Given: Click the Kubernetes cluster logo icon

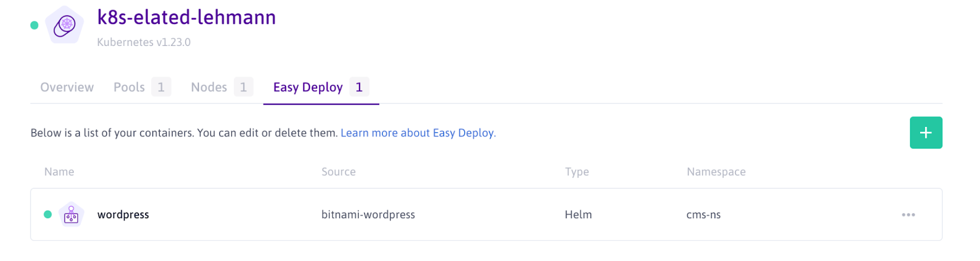Looking at the screenshot, I should point(64,25).
